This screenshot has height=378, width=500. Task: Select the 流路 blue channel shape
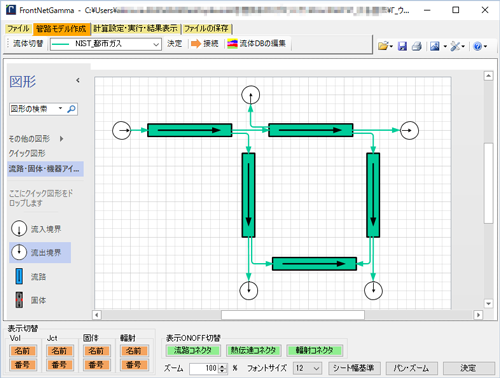click(19, 276)
